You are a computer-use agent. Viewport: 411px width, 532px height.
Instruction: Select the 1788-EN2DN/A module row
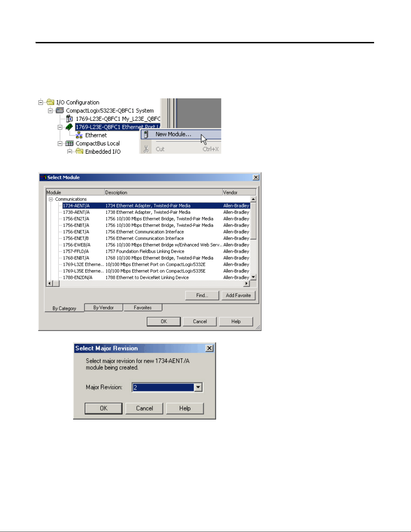point(156,278)
